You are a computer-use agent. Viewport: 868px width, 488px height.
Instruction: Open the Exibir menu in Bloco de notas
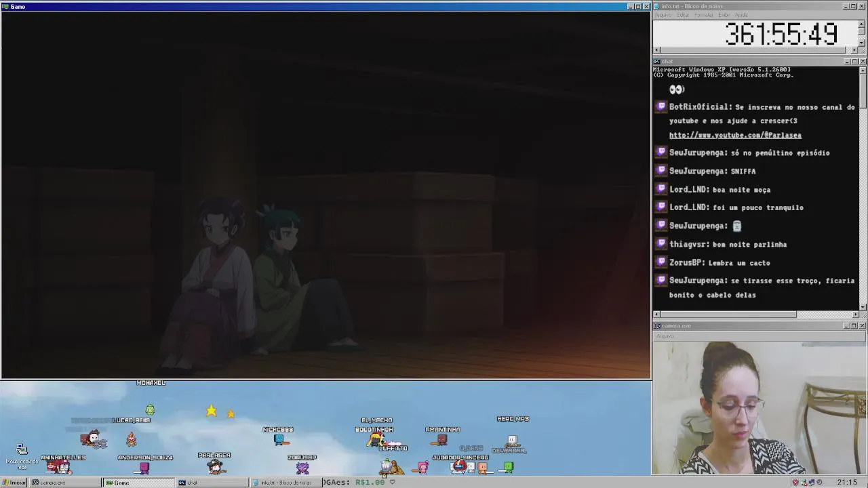724,15
